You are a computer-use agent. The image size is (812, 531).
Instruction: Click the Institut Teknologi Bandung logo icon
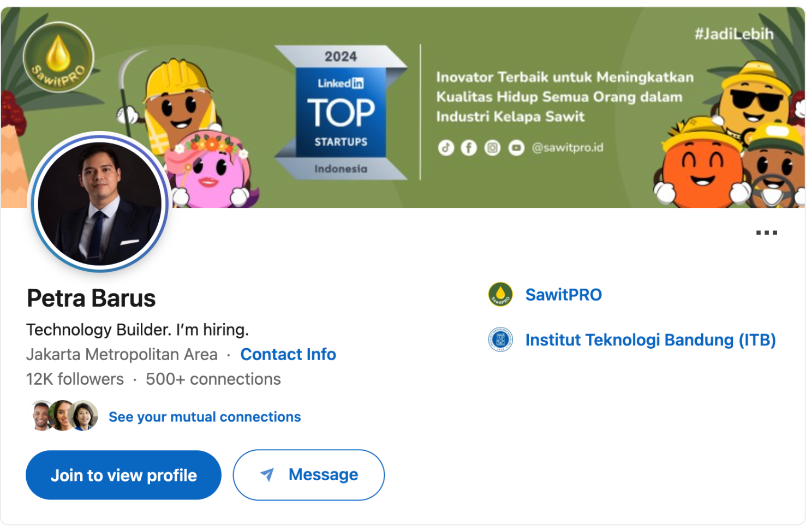pos(500,339)
